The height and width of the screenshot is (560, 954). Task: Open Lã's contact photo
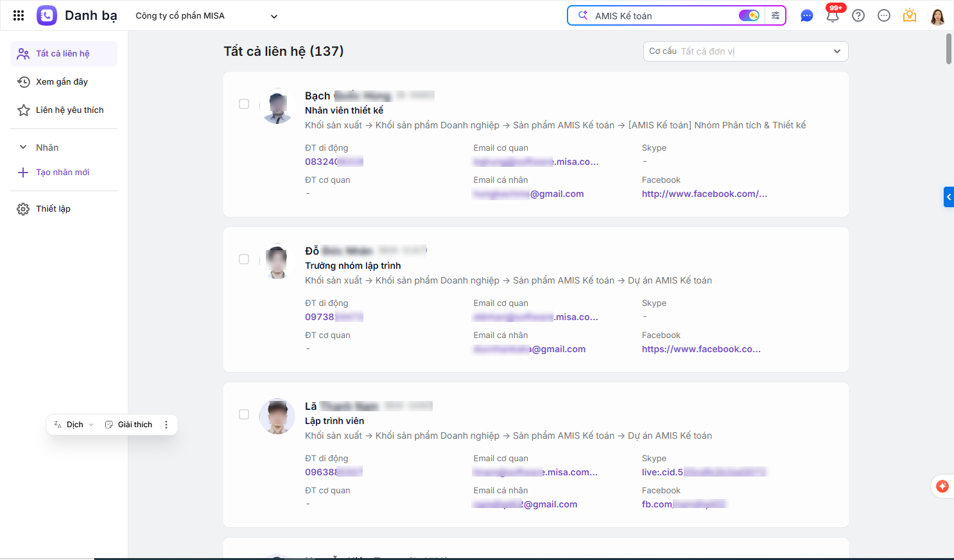coord(277,416)
